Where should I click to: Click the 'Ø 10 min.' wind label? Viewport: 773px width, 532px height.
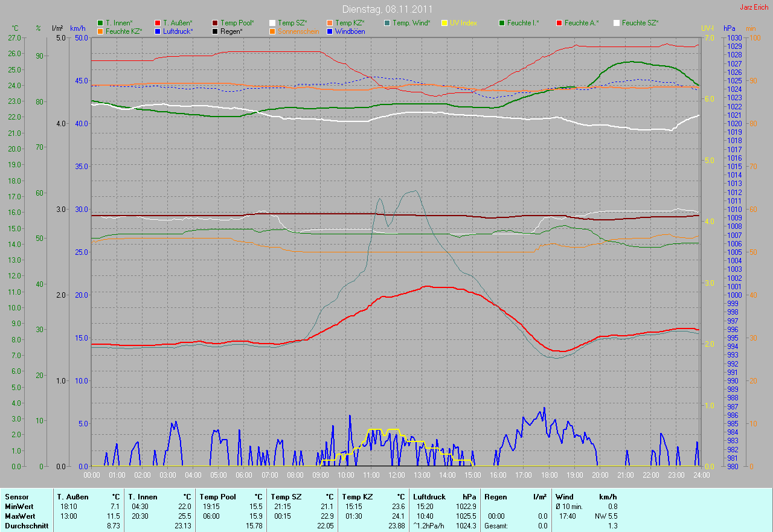point(569,506)
